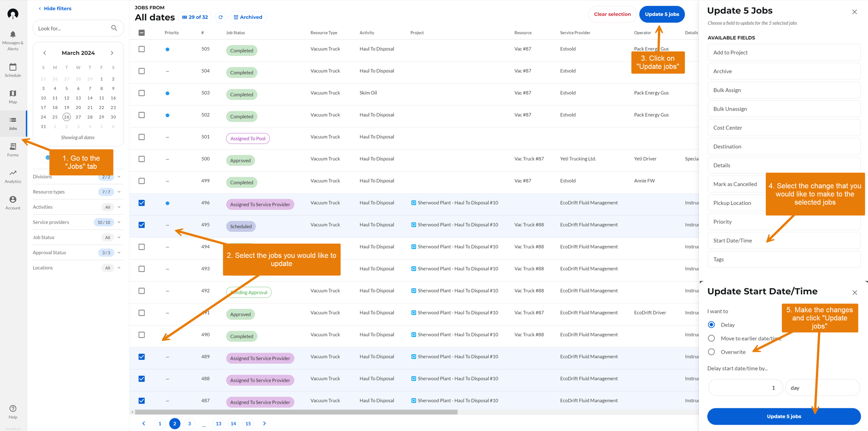
Task: Expand the Resource types filter
Action: pyautogui.click(x=119, y=192)
